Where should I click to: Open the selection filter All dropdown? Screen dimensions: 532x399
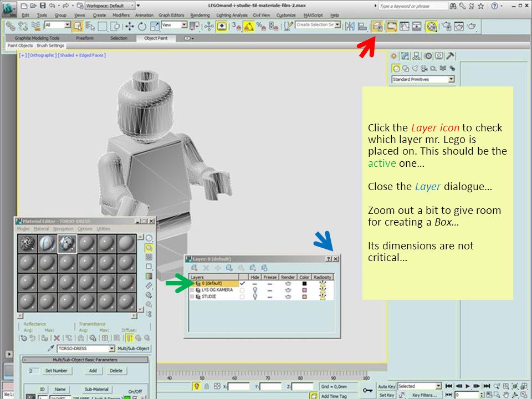tap(57, 25)
